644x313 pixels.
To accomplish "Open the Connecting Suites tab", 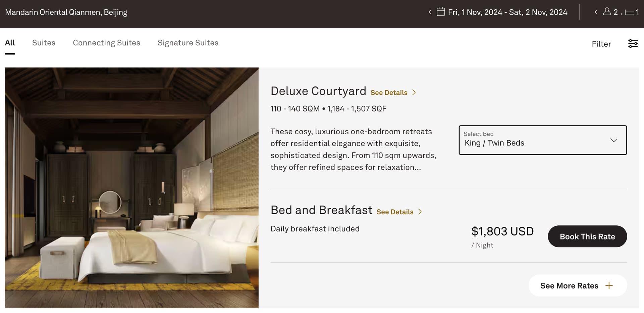I will 106,43.
